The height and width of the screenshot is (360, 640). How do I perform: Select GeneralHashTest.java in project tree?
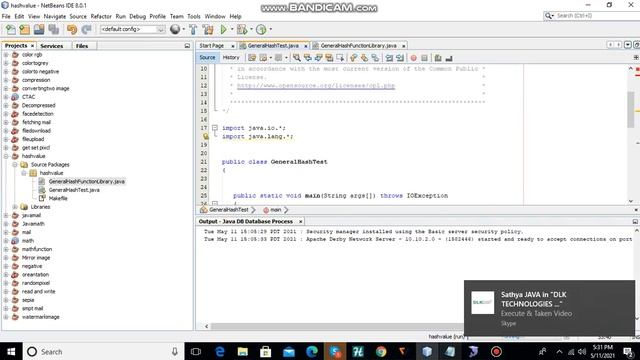coord(74,190)
